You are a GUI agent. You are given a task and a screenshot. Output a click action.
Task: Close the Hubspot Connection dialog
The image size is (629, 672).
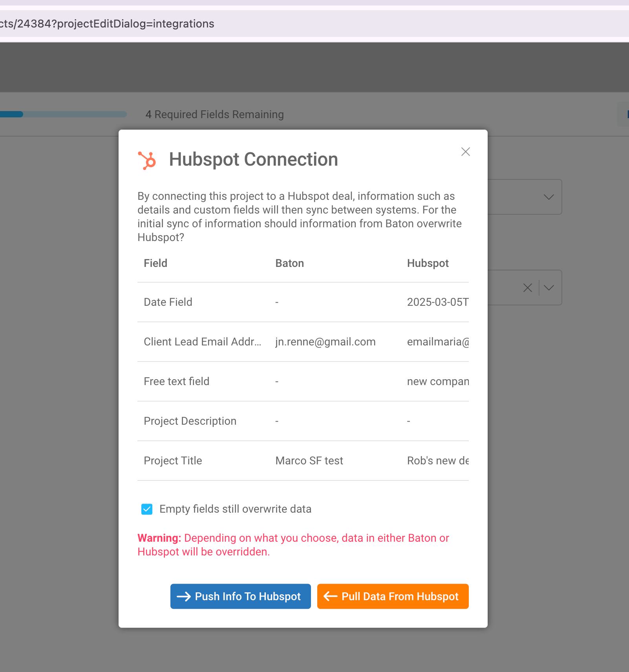tap(466, 152)
